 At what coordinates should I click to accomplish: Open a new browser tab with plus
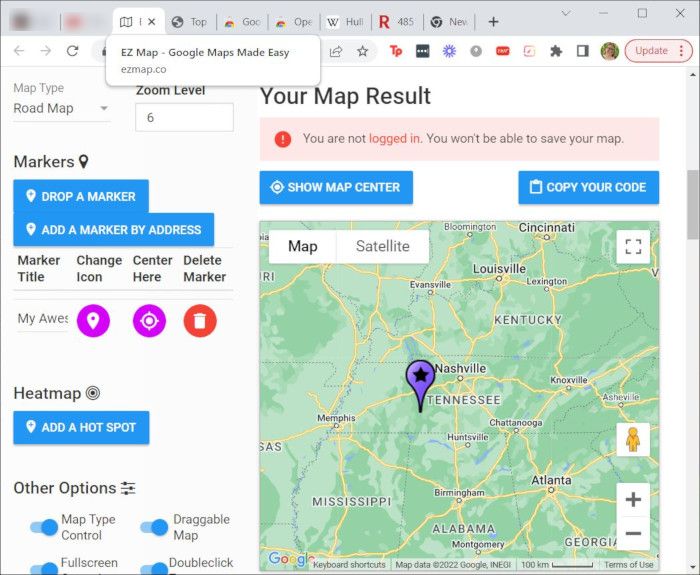click(493, 21)
